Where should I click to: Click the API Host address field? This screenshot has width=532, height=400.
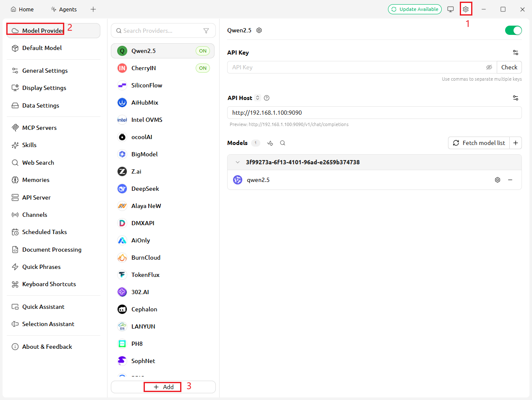375,113
